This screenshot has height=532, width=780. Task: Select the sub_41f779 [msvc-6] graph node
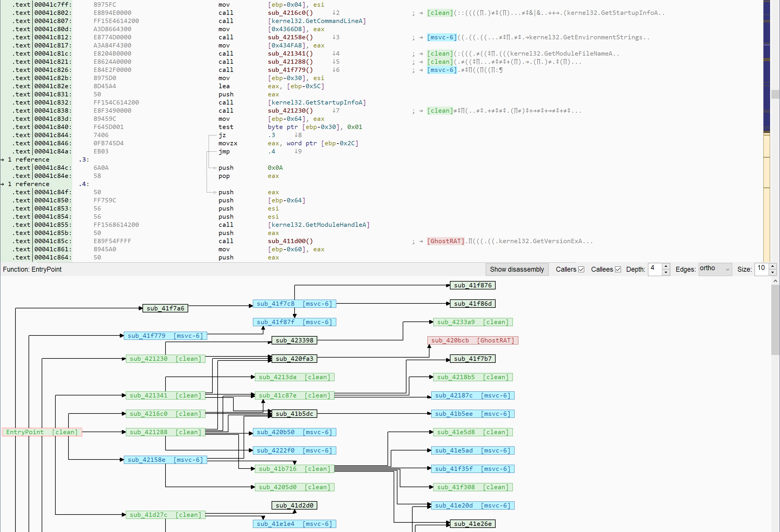tap(165, 336)
